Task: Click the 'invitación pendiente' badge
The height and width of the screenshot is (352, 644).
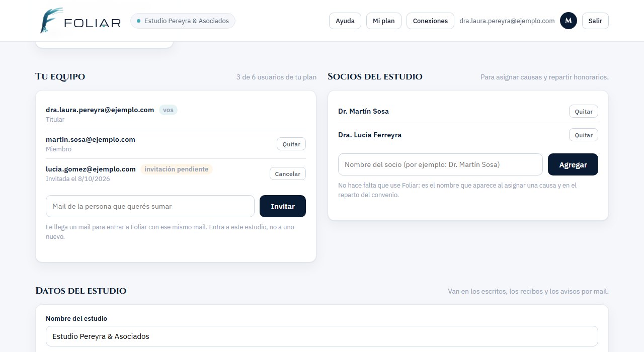Action: tap(177, 169)
